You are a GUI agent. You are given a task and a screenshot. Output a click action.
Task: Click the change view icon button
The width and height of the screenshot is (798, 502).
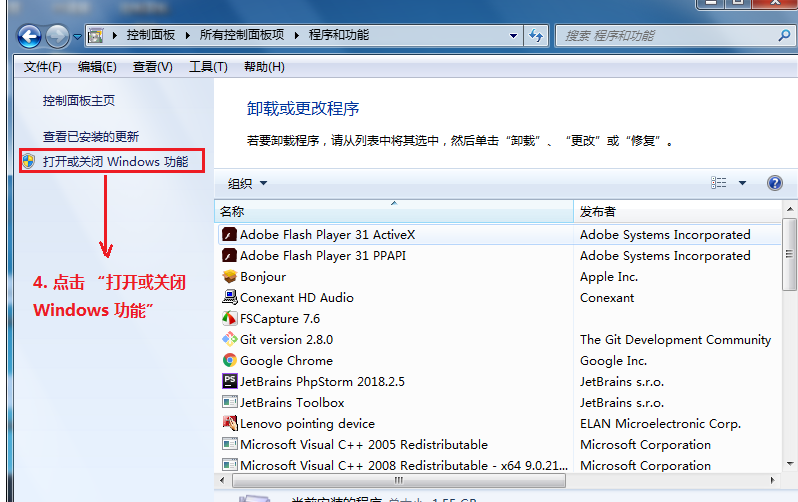click(719, 183)
